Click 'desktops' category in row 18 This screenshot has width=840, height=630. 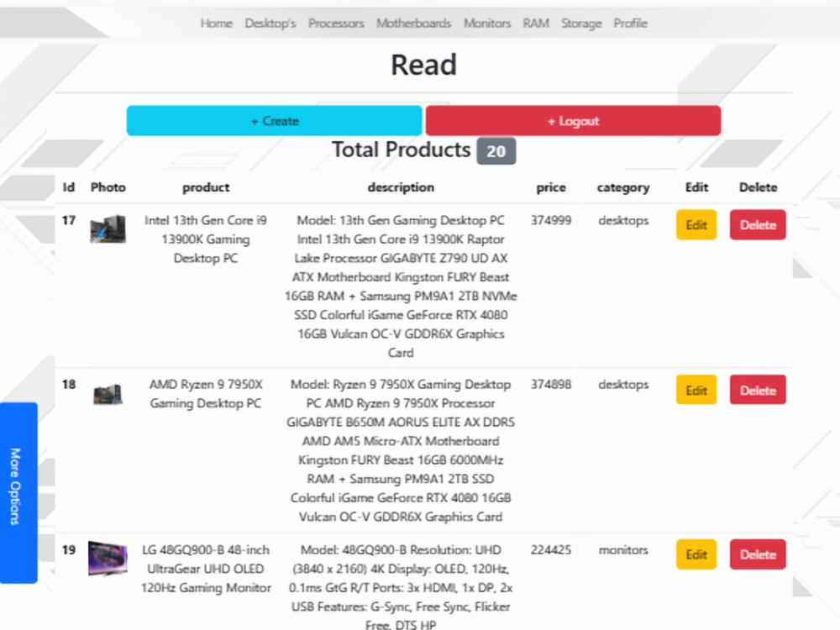pos(623,385)
